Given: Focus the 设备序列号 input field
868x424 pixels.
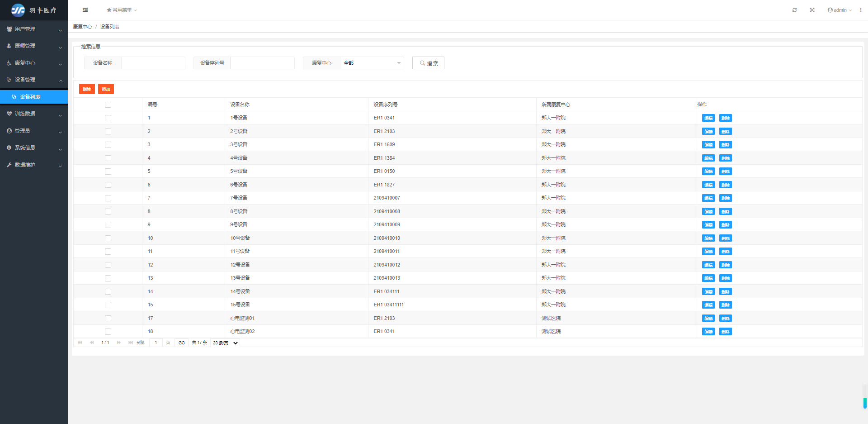Looking at the screenshot, I should click(x=262, y=63).
